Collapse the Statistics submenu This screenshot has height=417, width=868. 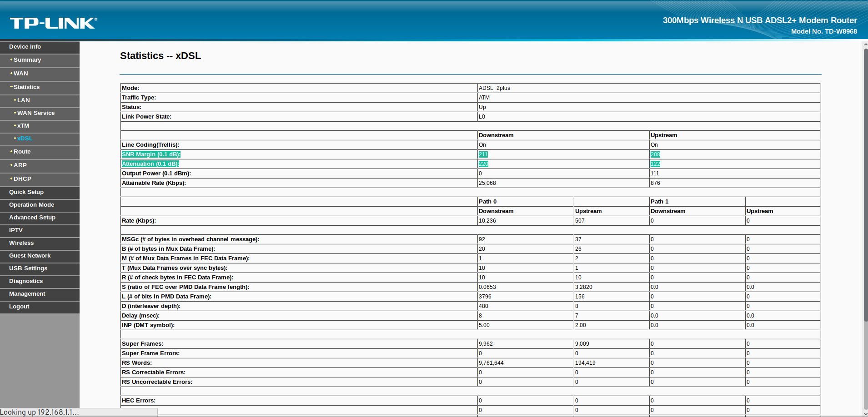(26, 87)
